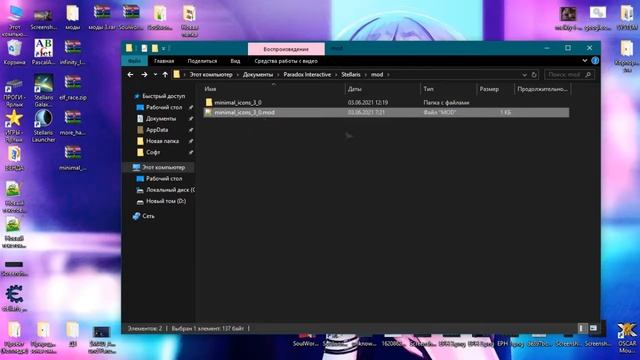The image size is (640, 360).
Task: Open the 'моды 3.rar' archive on desktop
Action: click(102, 17)
